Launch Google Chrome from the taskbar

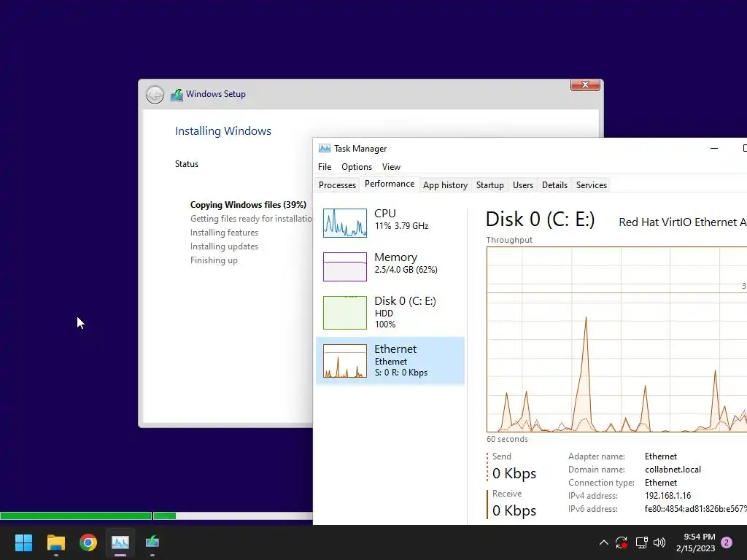pyautogui.click(x=88, y=542)
